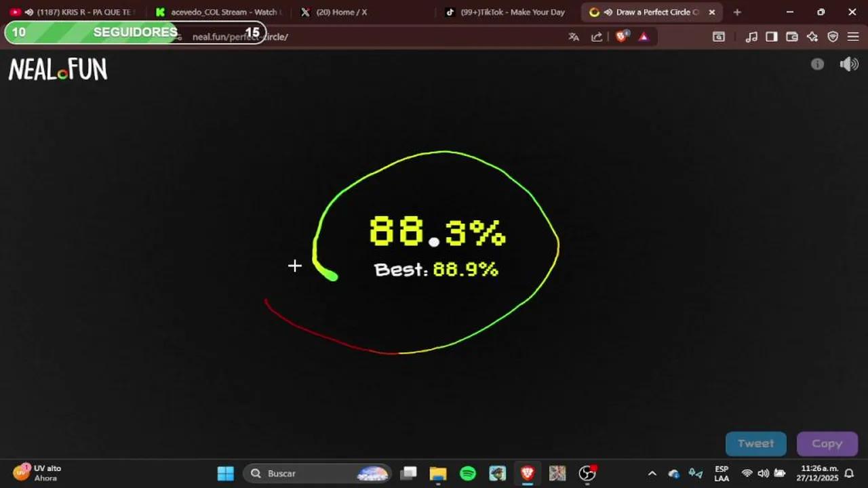Open Brave Shields lion icon

[621, 37]
